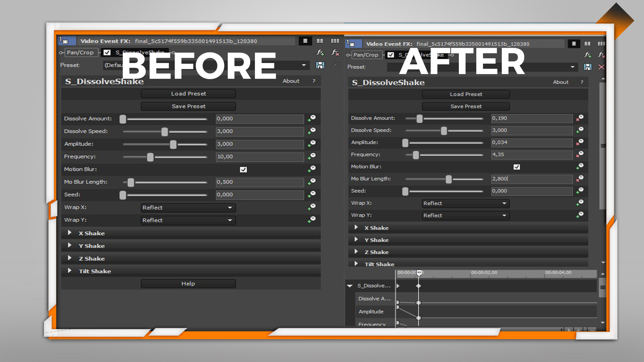Toggle the Motion Blur checkbox in BEFORE panel
The image size is (644, 362).
coord(244,170)
